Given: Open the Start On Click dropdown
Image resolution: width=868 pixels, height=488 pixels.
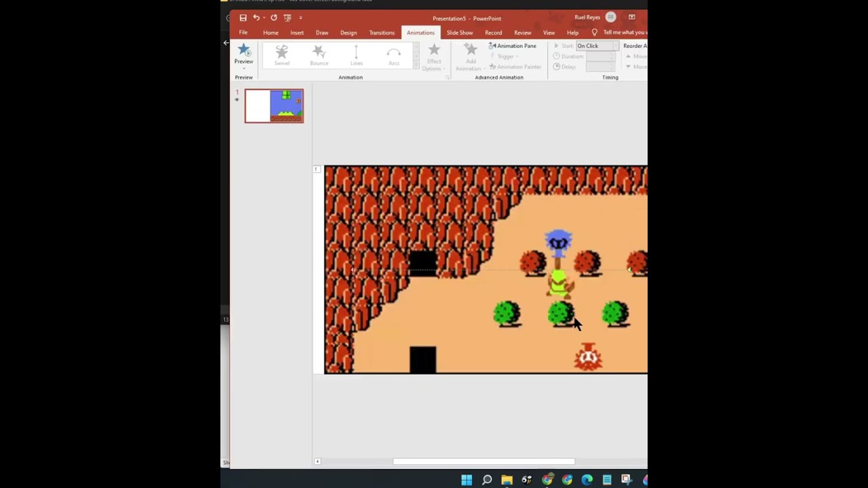Looking at the screenshot, I should (597, 46).
